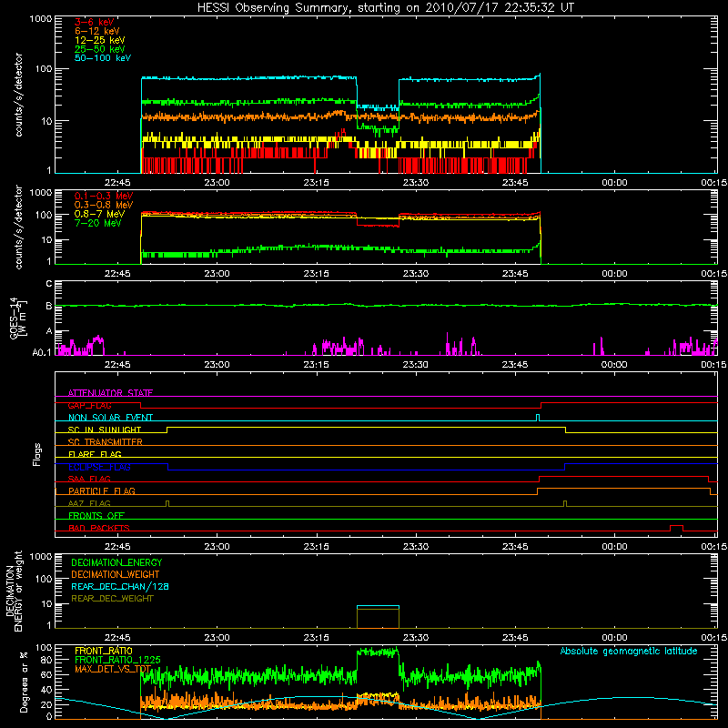Select the green 7-20 MeV legend label

point(97,223)
